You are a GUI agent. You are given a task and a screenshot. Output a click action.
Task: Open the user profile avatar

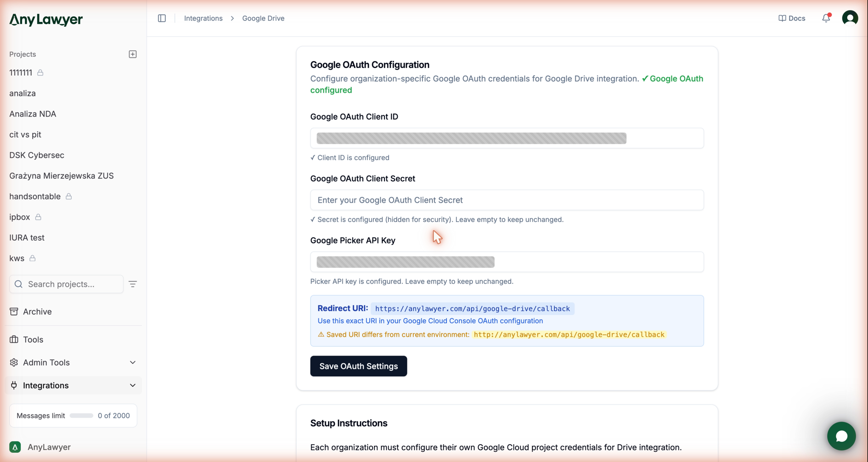tap(850, 18)
